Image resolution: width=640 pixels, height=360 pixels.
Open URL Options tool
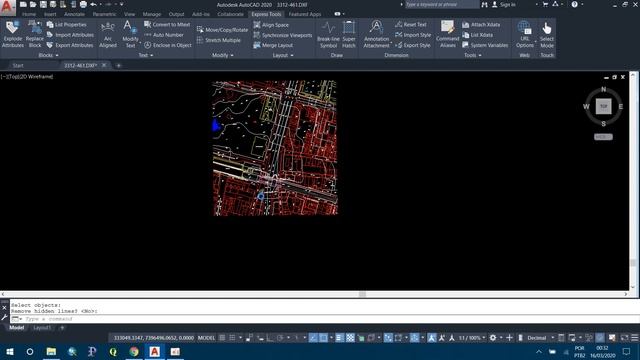(x=524, y=34)
